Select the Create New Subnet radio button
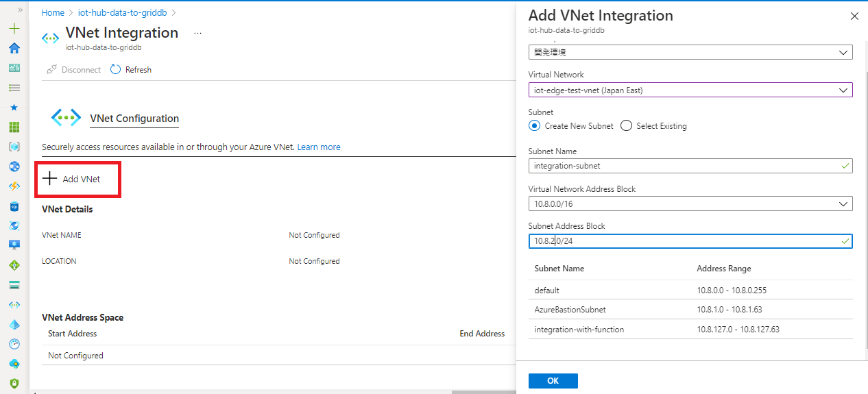The height and width of the screenshot is (394, 868). click(535, 126)
